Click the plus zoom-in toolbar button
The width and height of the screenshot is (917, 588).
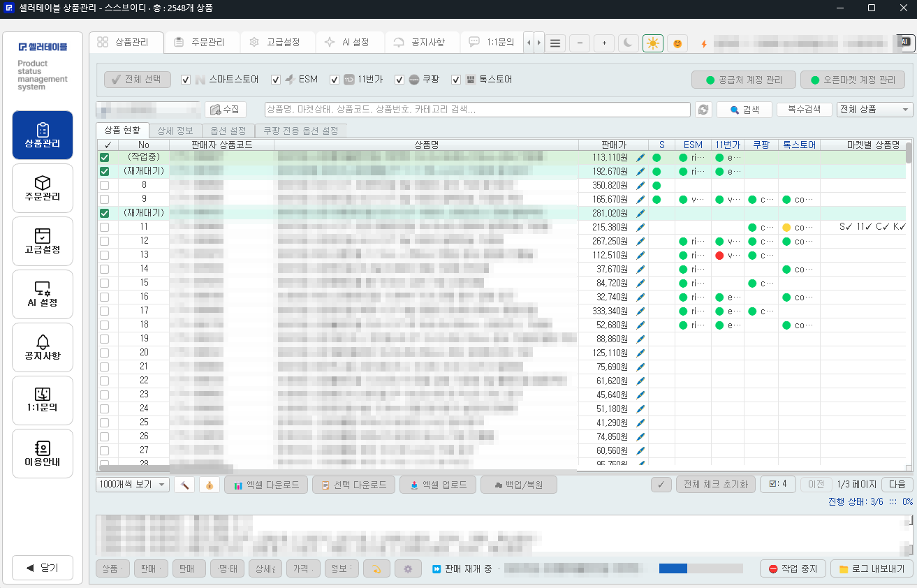coord(604,43)
